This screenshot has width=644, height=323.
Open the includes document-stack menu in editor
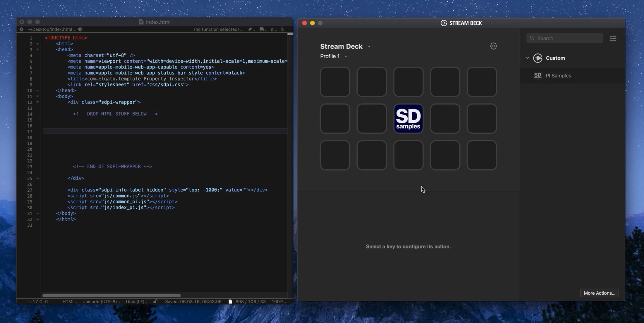tap(262, 29)
